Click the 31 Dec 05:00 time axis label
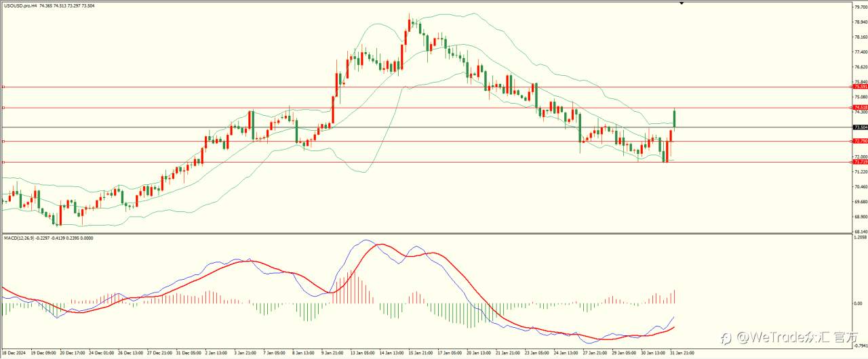Screen dimensions: 868x359 tap(188, 353)
